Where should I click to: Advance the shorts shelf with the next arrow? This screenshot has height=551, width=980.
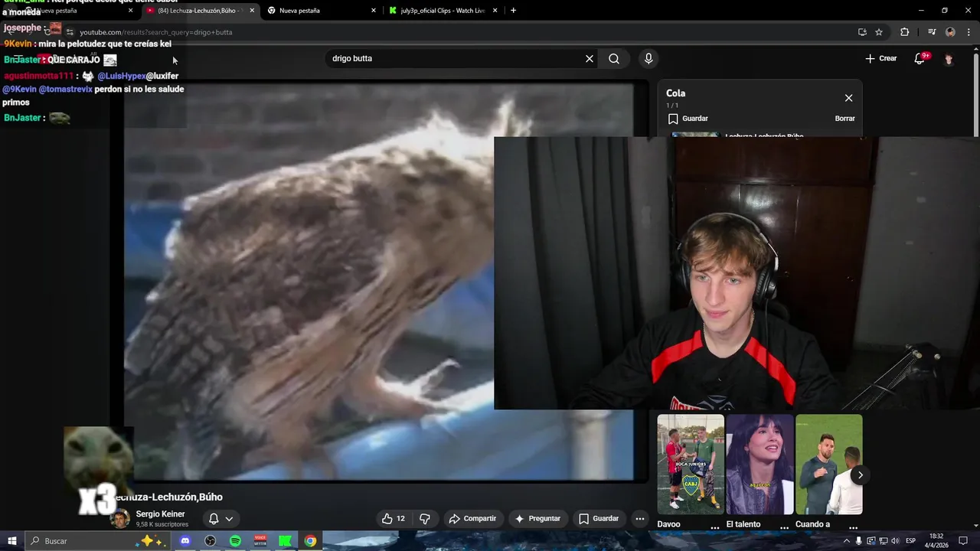(x=860, y=475)
